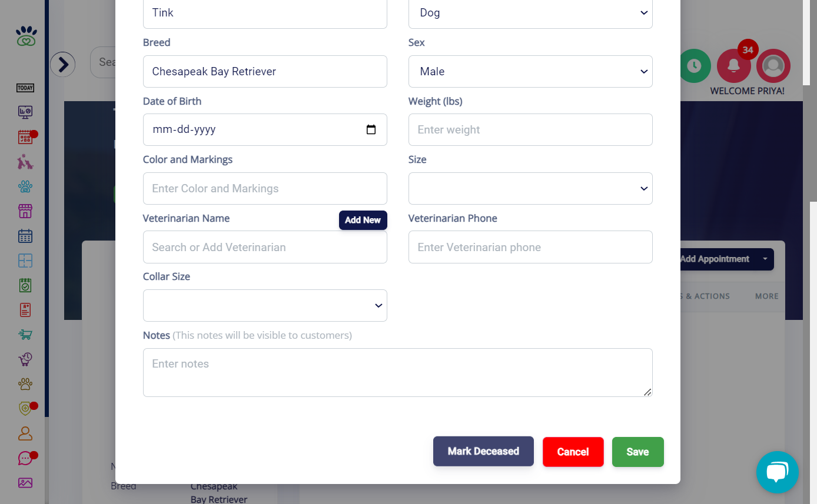Open the dark blue calendar sidebar icon
The height and width of the screenshot is (504, 817).
tap(25, 236)
